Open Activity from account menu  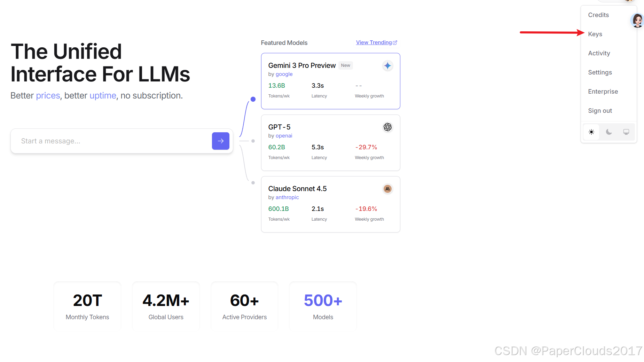(599, 53)
